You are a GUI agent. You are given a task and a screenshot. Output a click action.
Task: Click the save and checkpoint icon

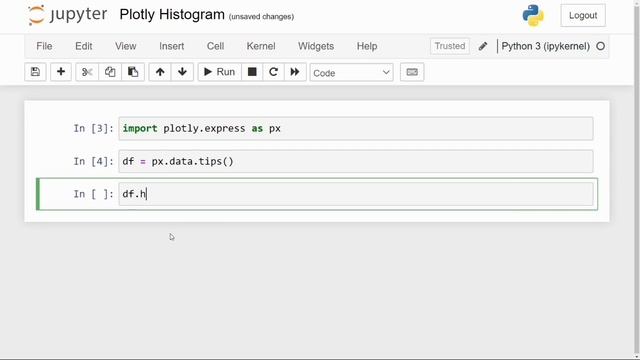click(x=35, y=72)
